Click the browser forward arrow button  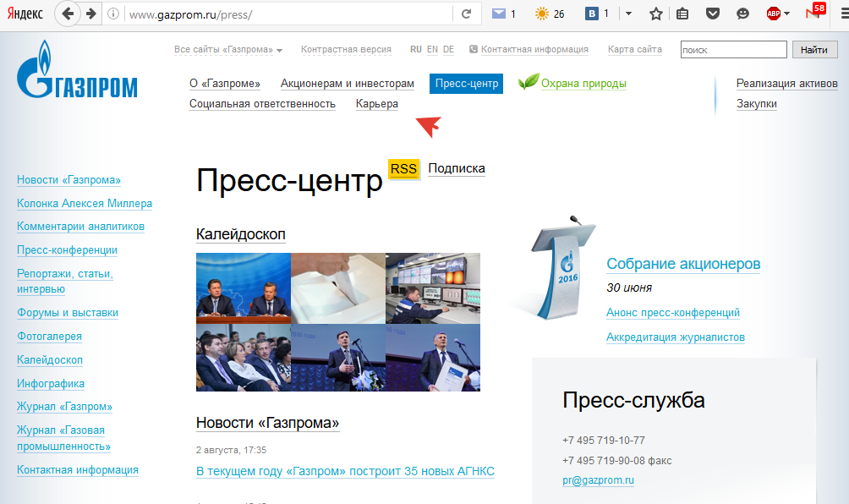click(x=91, y=14)
